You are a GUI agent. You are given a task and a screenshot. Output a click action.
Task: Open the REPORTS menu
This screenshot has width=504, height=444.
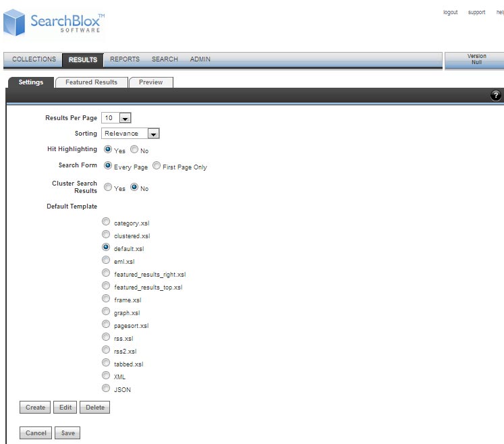[125, 59]
